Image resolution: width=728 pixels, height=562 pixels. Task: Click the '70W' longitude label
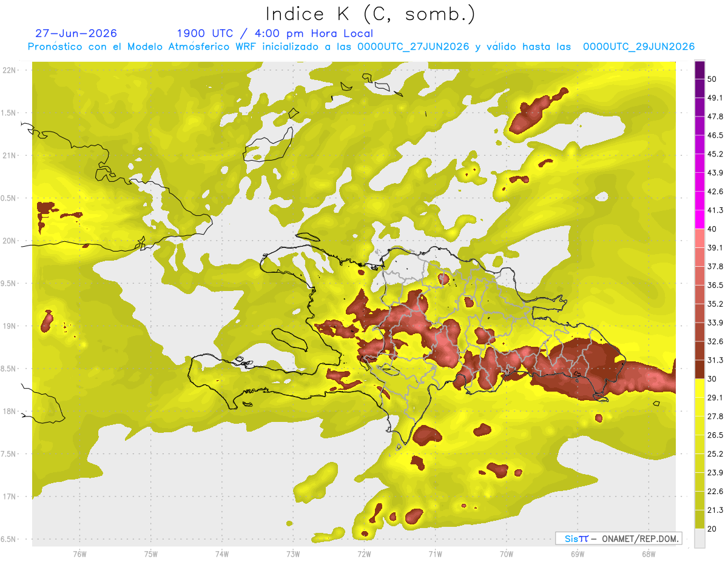tap(506, 554)
